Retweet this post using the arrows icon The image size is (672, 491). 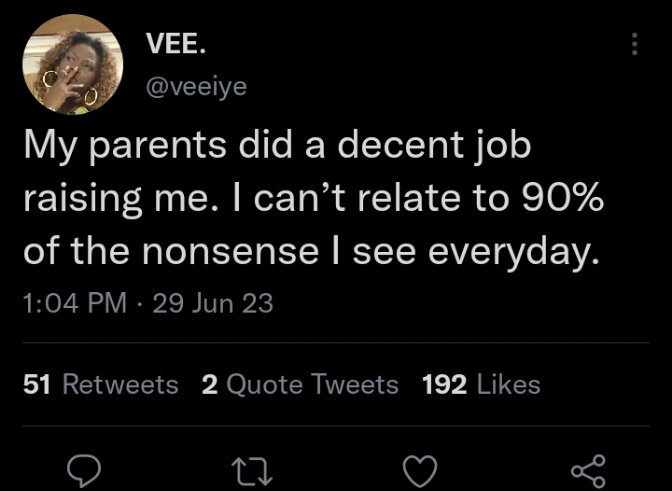pos(246,468)
